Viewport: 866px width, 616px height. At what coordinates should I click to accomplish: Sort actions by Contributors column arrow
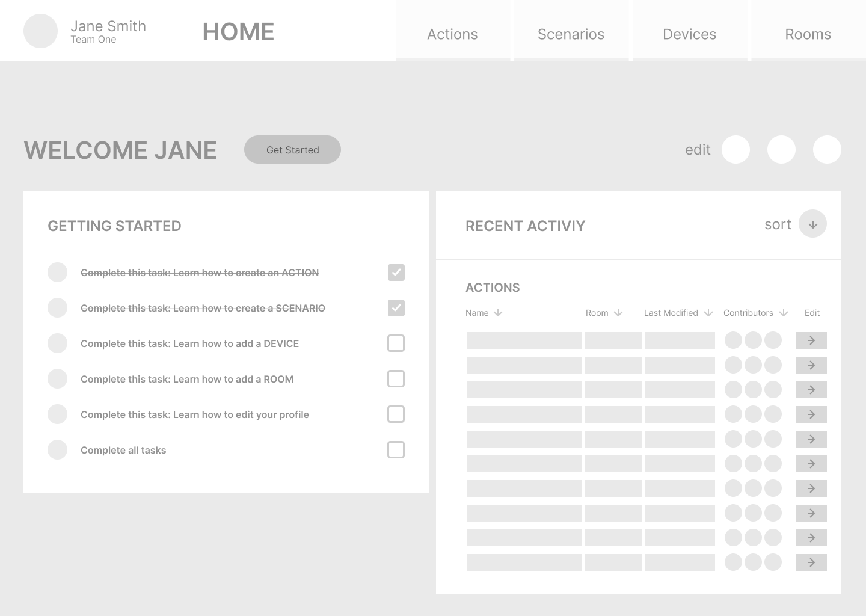tap(784, 313)
